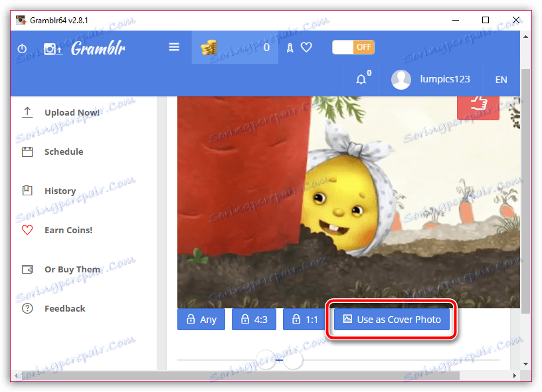Image resolution: width=542 pixels, height=392 pixels.
Task: Click the right handle of the range slider
Action: tap(293, 360)
